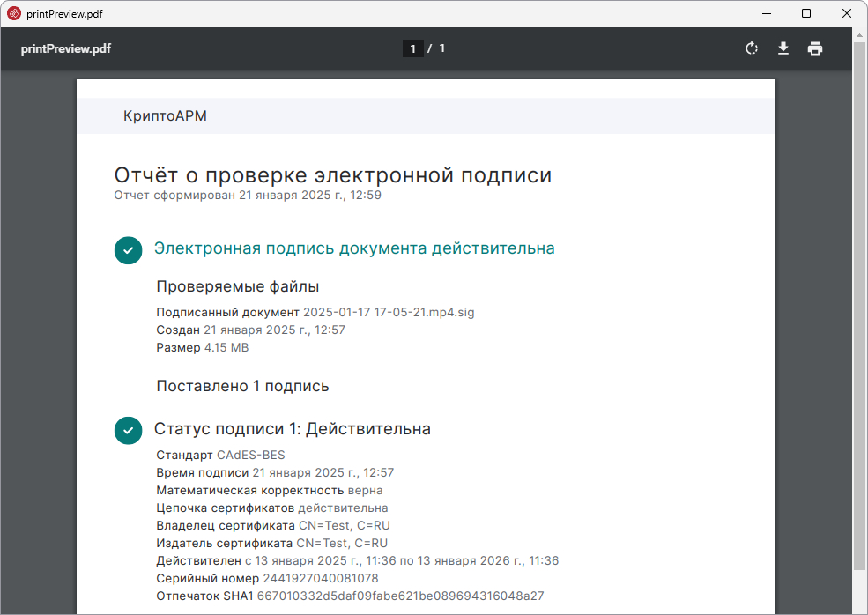Click the SHA1 fingerprint value
Image resolution: width=868 pixels, height=615 pixels.
[x=401, y=596]
